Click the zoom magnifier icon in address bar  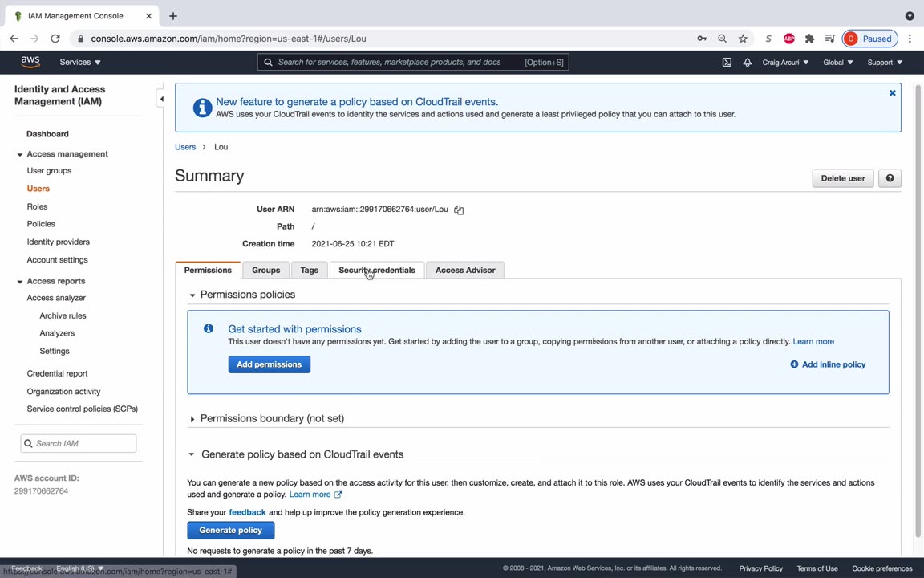[722, 39]
